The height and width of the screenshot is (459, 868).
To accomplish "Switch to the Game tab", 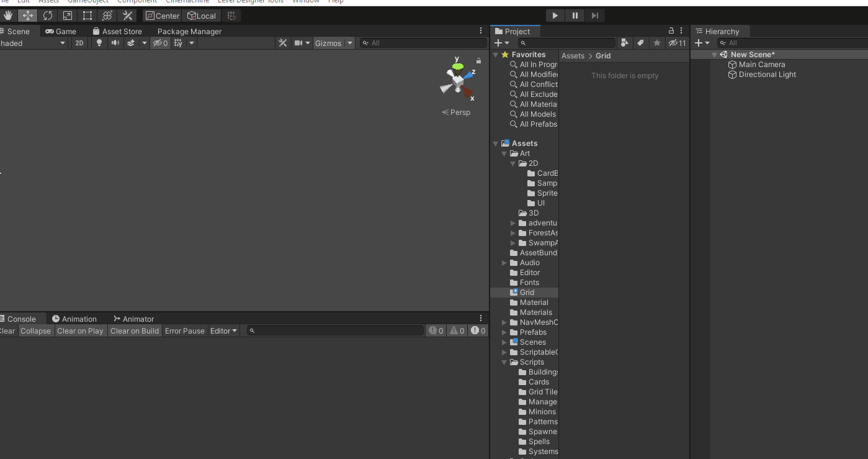I will coord(61,31).
